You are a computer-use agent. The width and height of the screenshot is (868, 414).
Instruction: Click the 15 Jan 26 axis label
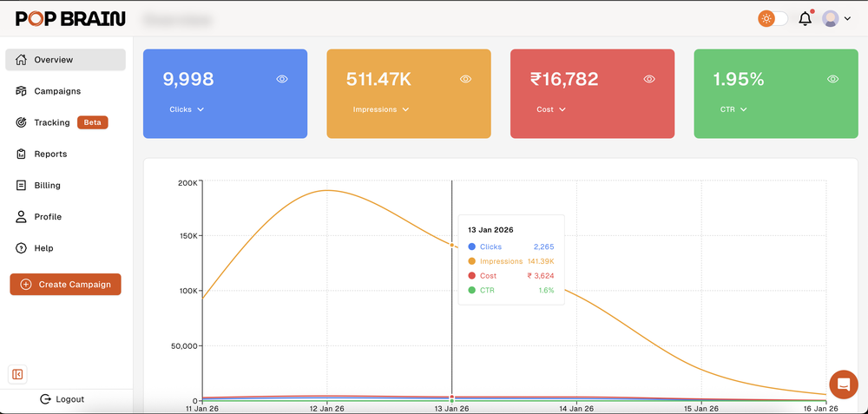click(x=701, y=409)
